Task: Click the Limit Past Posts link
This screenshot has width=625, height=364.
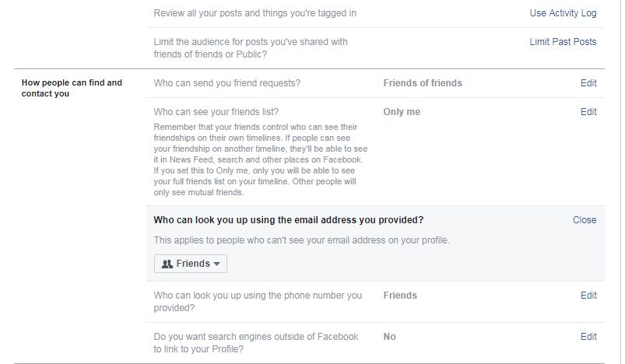Action: click(x=563, y=42)
